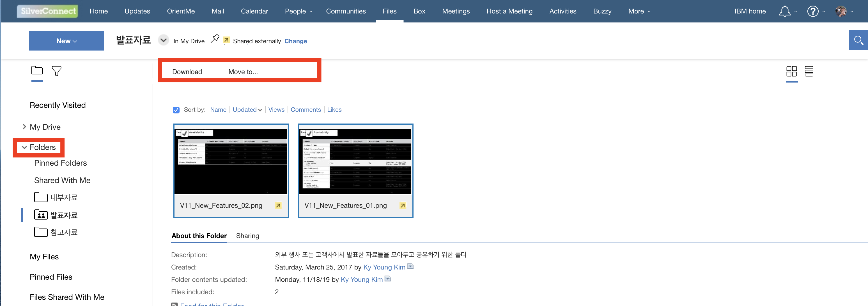Switch to list view layout icon
Viewport: 868px width, 306px height.
point(809,71)
